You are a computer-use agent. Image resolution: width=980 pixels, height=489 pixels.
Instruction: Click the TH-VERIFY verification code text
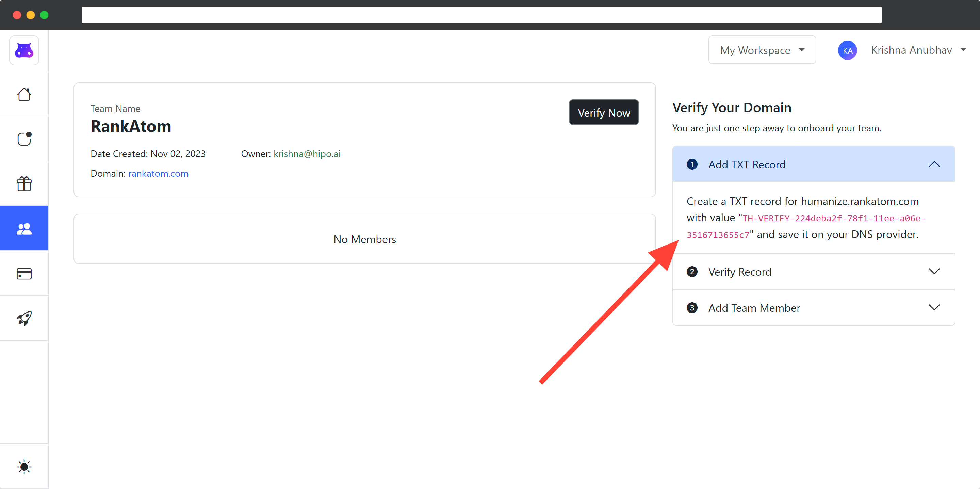tap(806, 226)
